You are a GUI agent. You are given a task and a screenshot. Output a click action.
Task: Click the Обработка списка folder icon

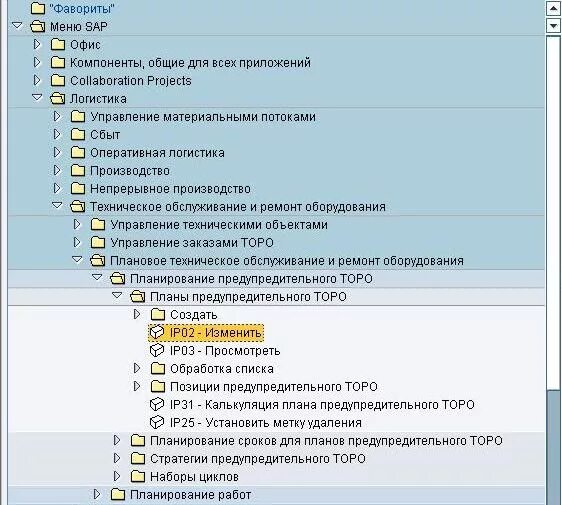(x=158, y=368)
